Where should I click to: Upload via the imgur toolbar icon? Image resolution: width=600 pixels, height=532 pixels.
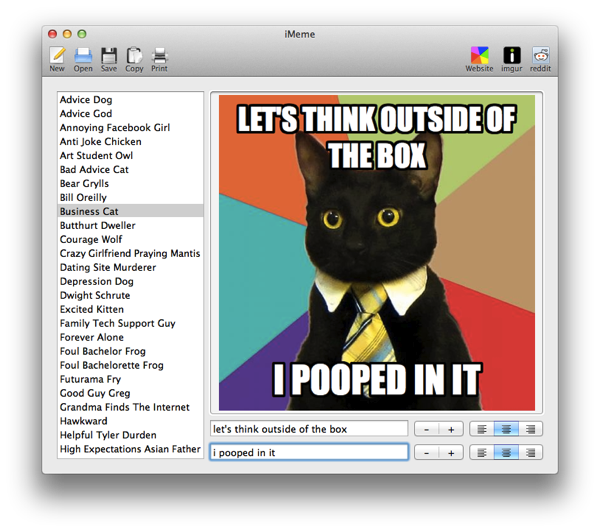point(512,56)
